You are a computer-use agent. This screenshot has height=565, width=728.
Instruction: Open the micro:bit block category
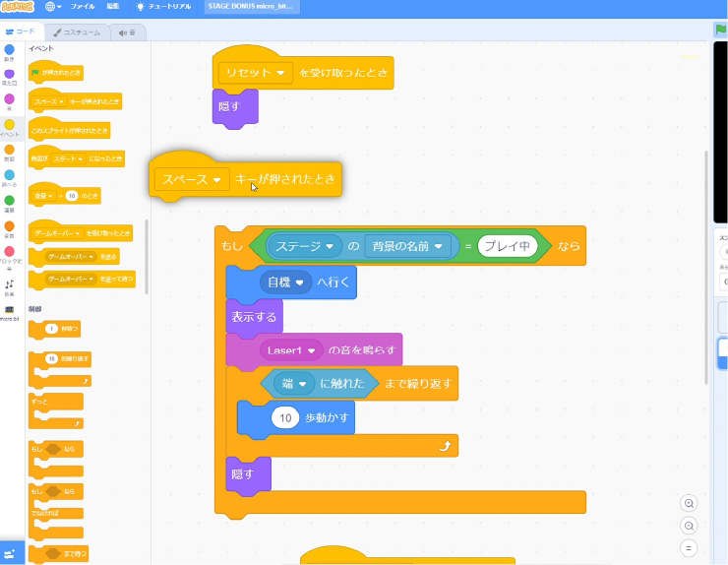tap(9, 310)
